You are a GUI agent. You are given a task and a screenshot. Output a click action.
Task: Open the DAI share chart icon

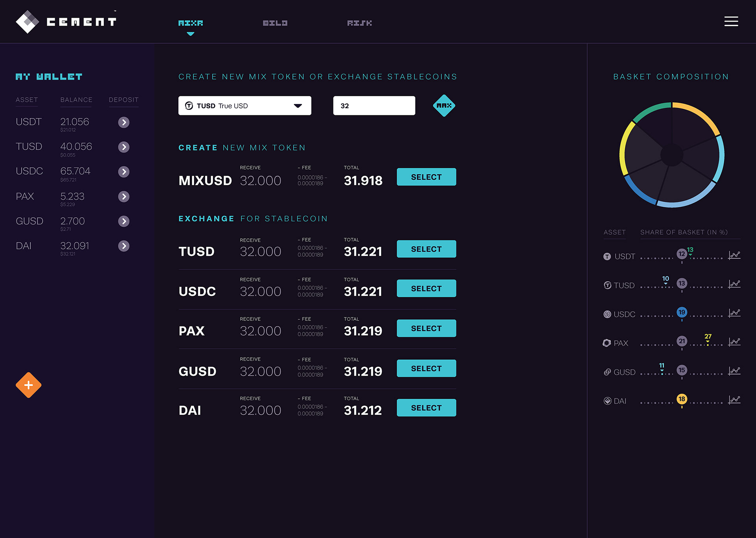coord(734,400)
